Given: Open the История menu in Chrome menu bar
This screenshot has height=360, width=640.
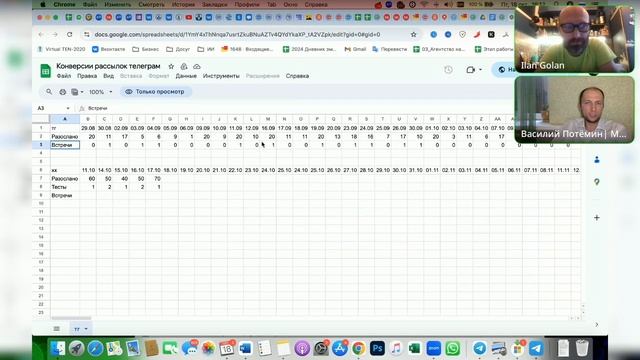Looking at the screenshot, I should pos(183,4).
